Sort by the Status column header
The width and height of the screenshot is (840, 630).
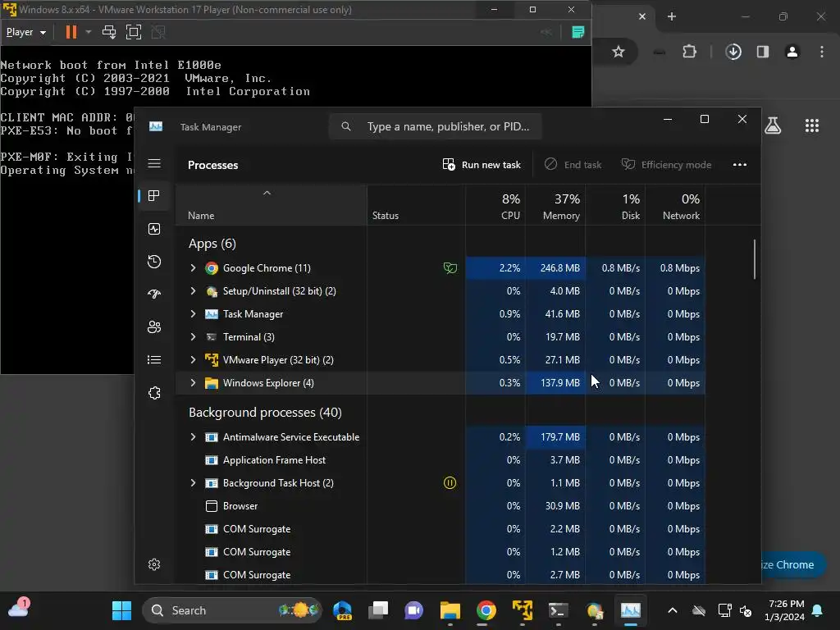click(416, 205)
